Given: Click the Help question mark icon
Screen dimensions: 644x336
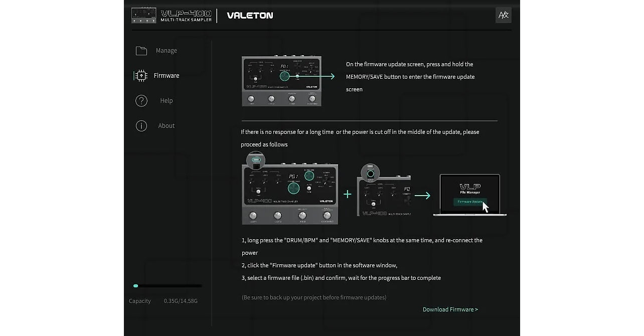Looking at the screenshot, I should (141, 101).
